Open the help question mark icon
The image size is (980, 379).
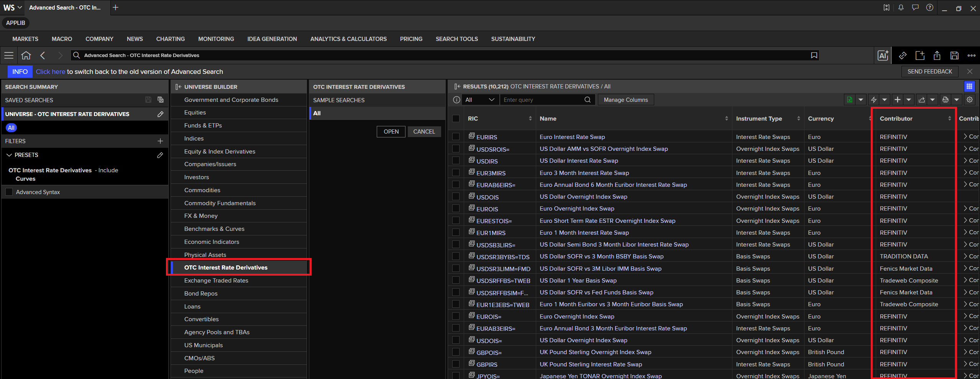pos(929,8)
